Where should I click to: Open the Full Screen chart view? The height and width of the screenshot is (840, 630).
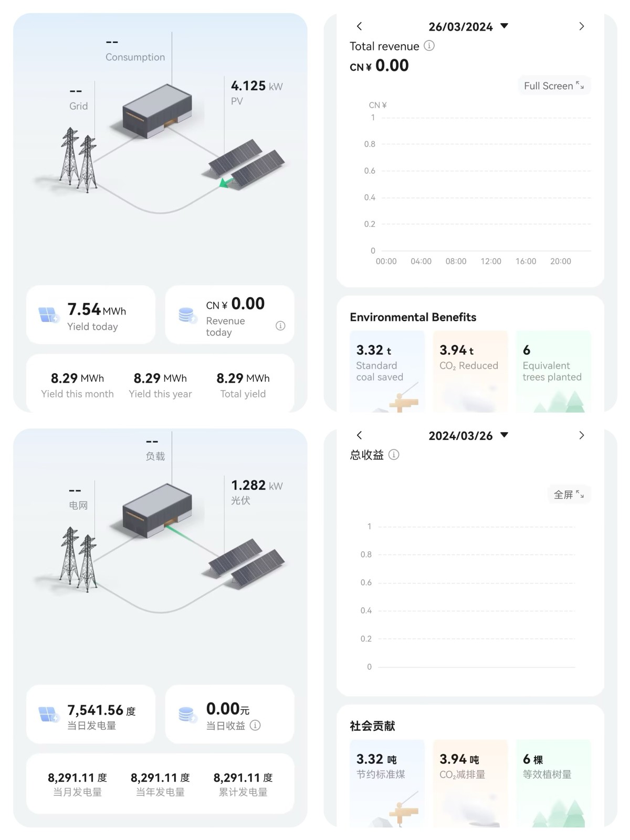pos(554,86)
